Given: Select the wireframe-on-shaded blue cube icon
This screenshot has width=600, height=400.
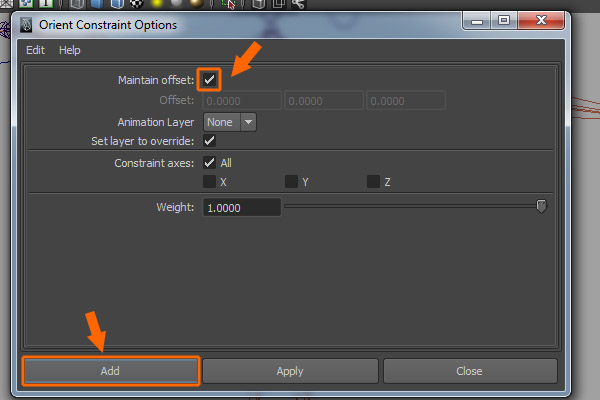Looking at the screenshot, I should point(117,4).
